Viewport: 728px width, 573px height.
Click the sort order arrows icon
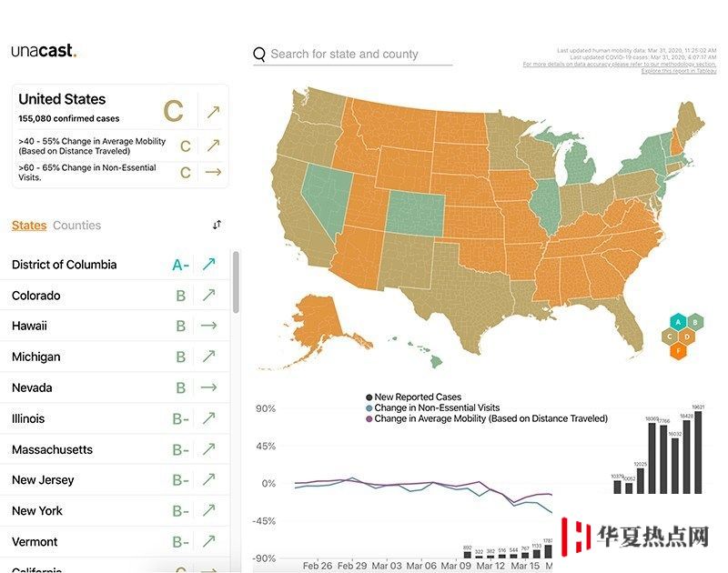click(x=217, y=225)
